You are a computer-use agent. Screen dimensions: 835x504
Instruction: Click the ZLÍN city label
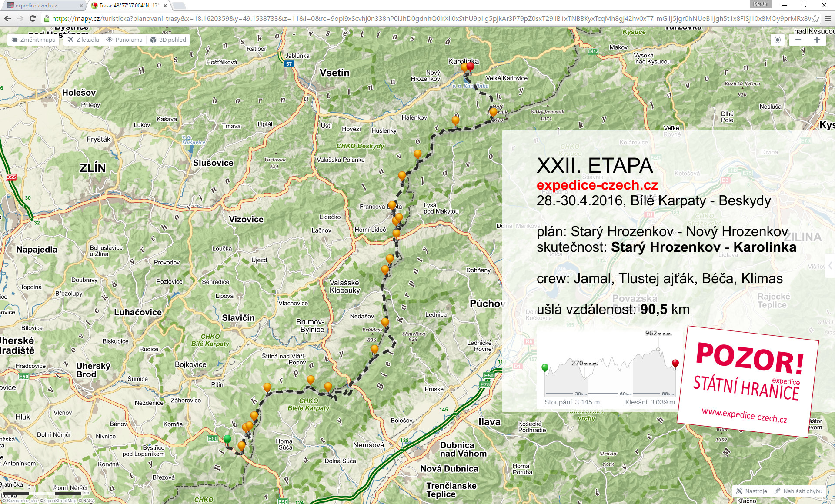(x=93, y=168)
